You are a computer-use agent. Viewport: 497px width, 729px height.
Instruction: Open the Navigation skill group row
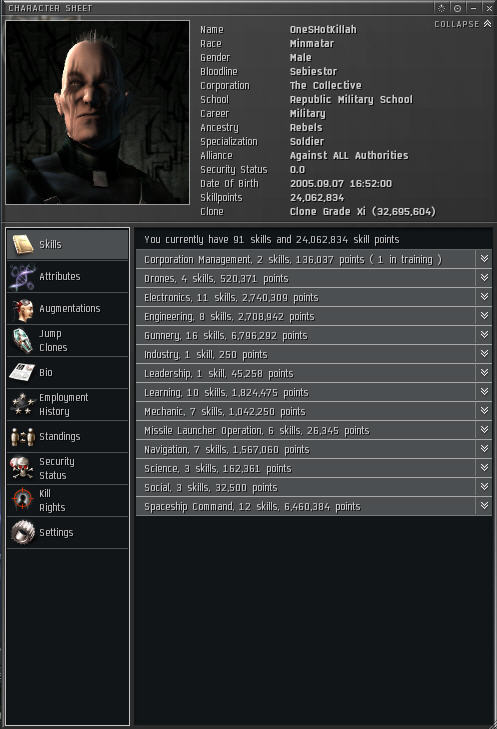tap(305, 450)
